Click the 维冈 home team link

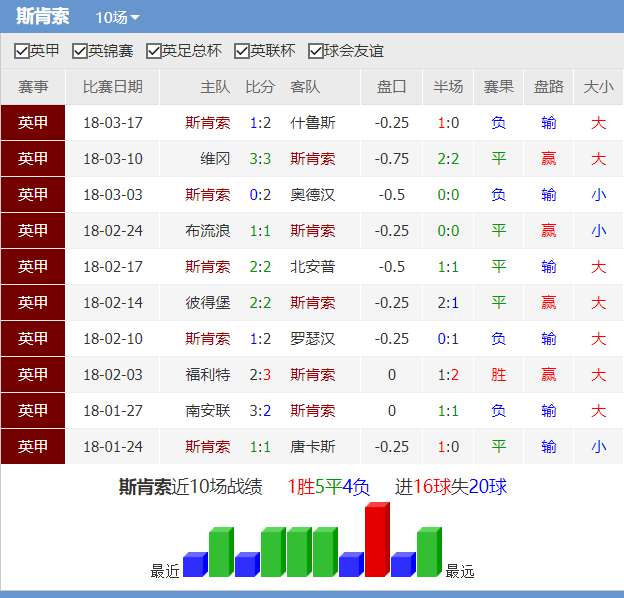click(215, 159)
